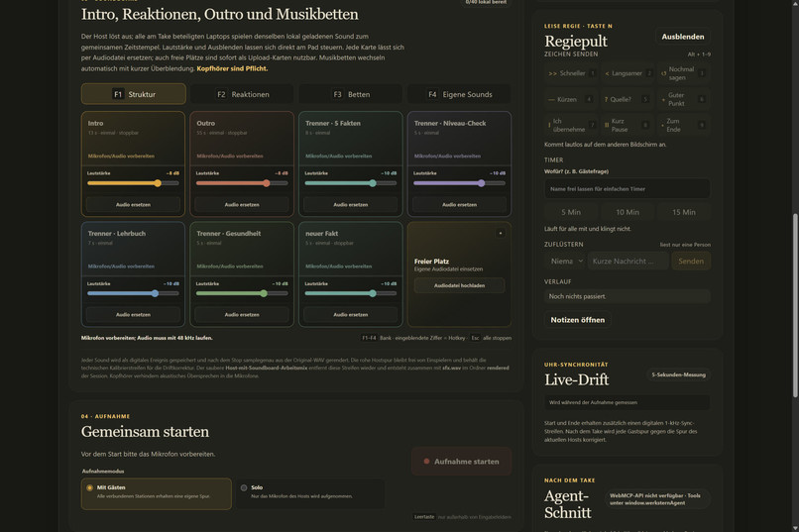The height and width of the screenshot is (532, 799).
Task: Start a 10 Min timer
Action: pos(628,212)
